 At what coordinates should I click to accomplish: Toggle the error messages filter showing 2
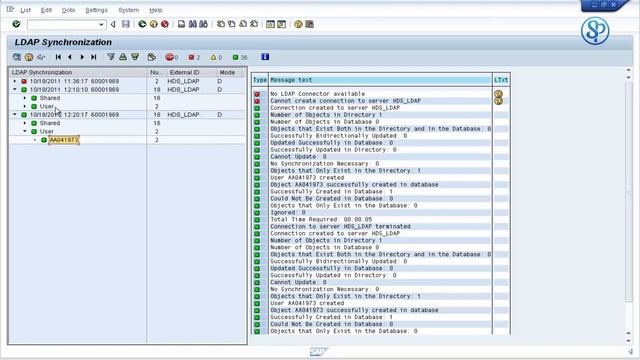(194, 57)
